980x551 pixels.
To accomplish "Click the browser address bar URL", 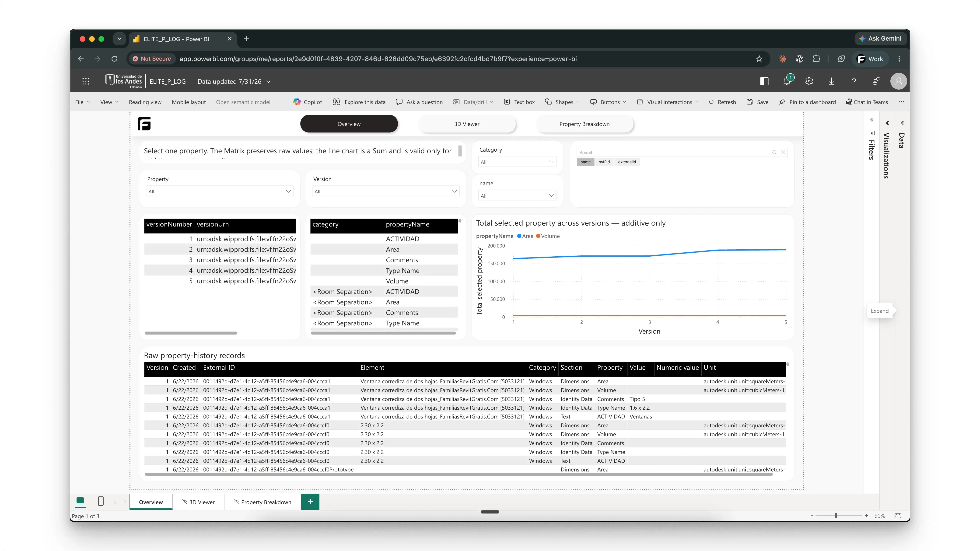I will pos(378,59).
